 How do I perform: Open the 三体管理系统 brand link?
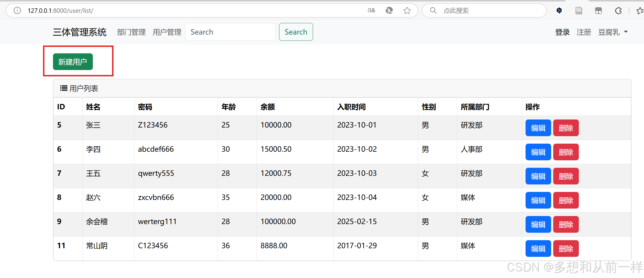pos(80,32)
